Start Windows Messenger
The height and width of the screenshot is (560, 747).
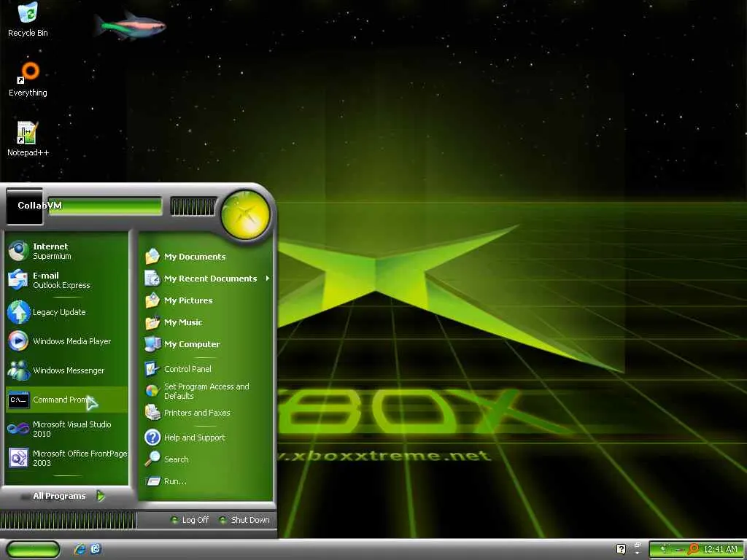[66, 370]
